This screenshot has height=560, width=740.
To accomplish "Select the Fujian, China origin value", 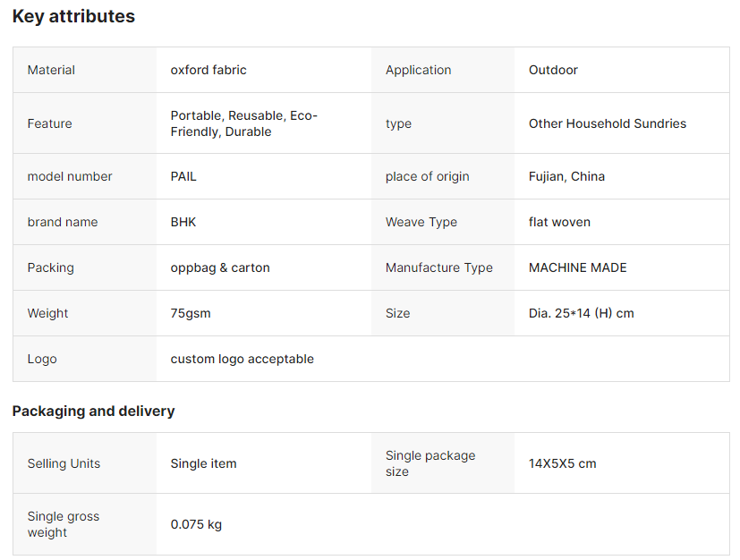I will point(566,176).
